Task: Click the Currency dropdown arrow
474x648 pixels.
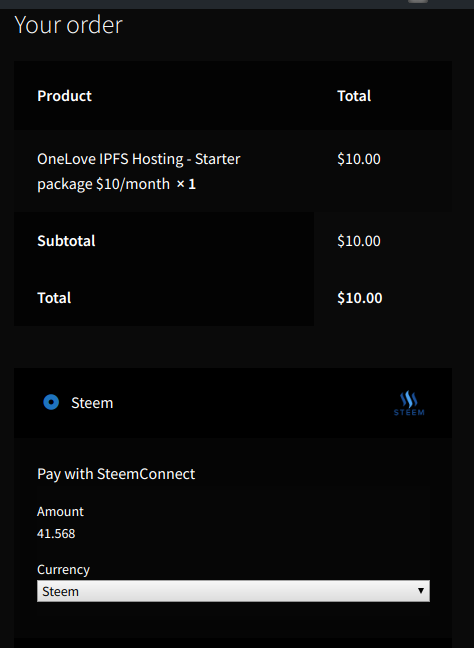Action: [421, 591]
